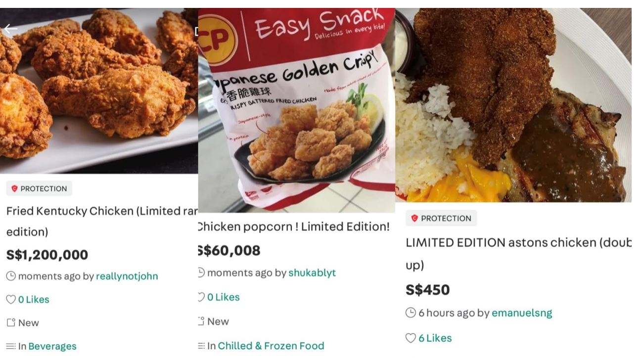644x358 pixels.
Task: Click the heart icon on Chicken popcorn listing
Action: click(x=201, y=297)
